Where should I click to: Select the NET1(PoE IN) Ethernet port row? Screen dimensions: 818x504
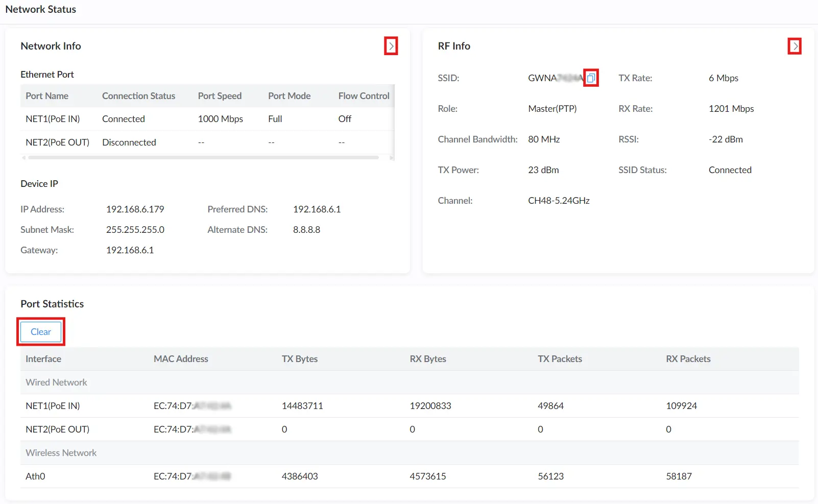click(x=207, y=119)
